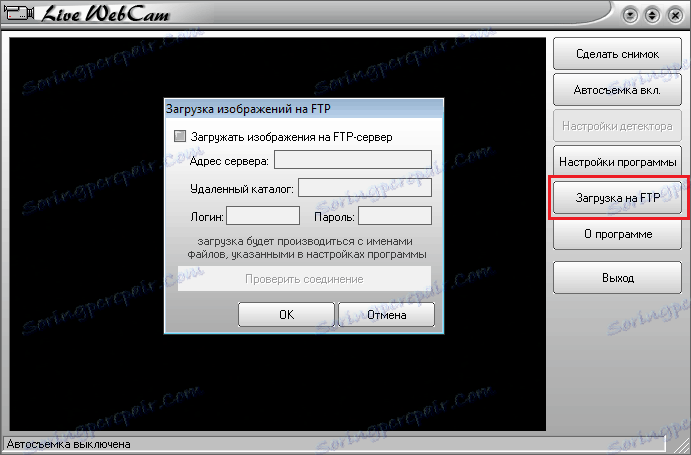The image size is (691, 455).
Task: Click the 'Загрузка изображений на FTP' dialog title bar
Action: pyautogui.click(x=304, y=108)
